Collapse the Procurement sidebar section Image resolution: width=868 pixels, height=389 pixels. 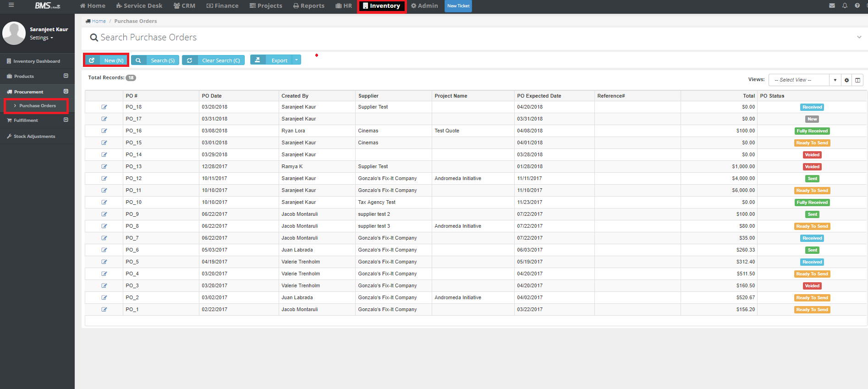(x=66, y=92)
